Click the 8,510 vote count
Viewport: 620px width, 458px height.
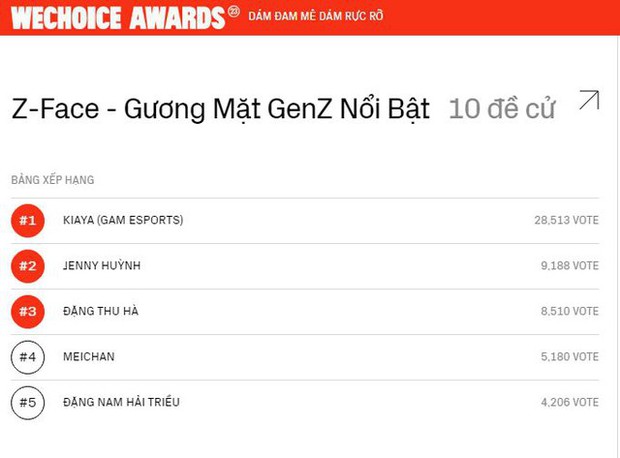pos(569,311)
